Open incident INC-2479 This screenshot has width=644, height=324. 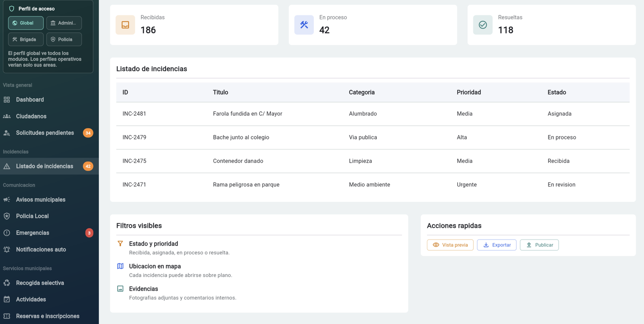[134, 137]
